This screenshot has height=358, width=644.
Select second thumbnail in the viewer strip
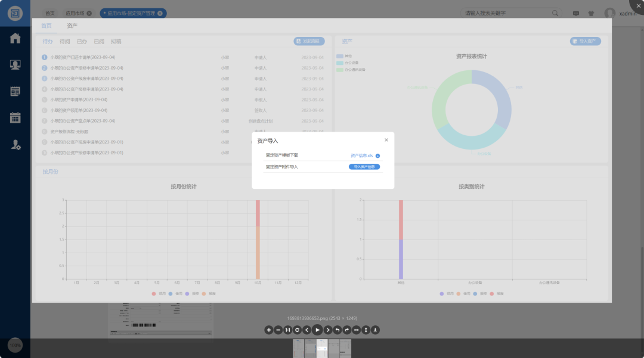[x=310, y=348]
